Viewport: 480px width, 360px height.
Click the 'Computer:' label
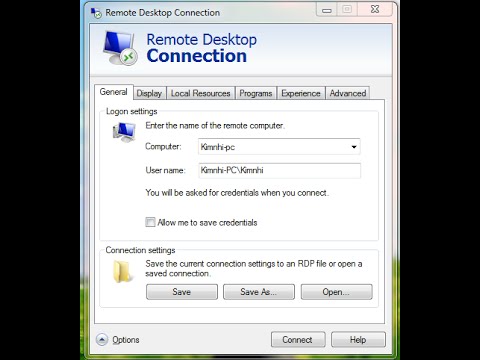coord(163,146)
